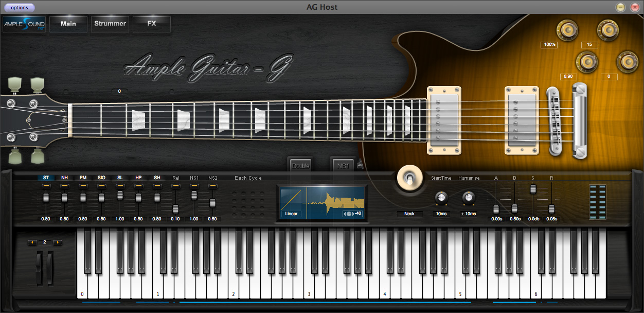The image size is (644, 313).
Task: Click the Sustain (S) envelope slider handle
Action: [x=533, y=189]
